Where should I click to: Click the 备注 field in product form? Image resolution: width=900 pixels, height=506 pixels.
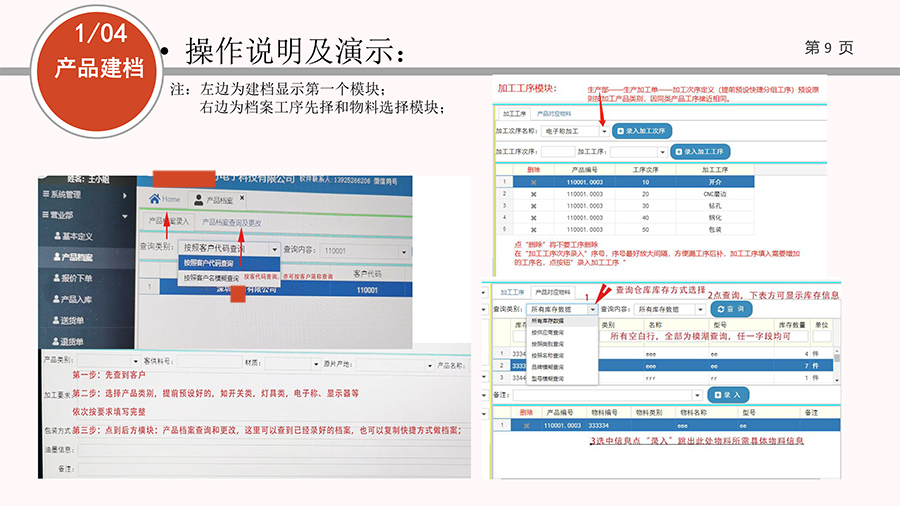(273, 469)
